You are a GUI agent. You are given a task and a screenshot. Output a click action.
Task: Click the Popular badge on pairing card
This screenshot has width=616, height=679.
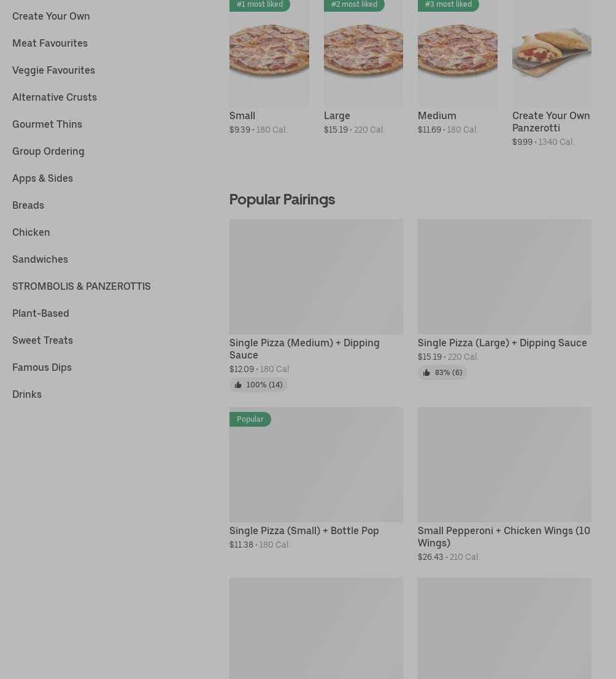pos(250,419)
